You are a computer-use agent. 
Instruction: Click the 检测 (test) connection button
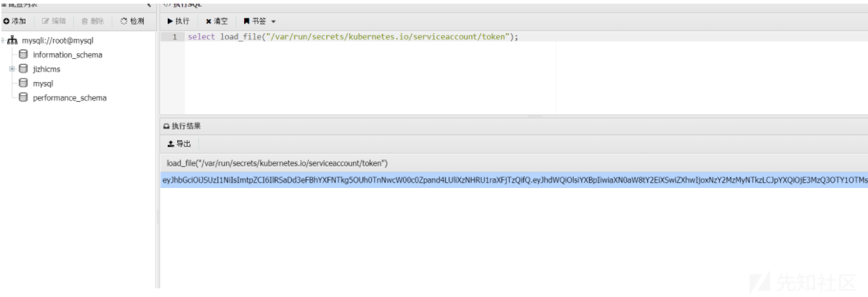click(132, 21)
